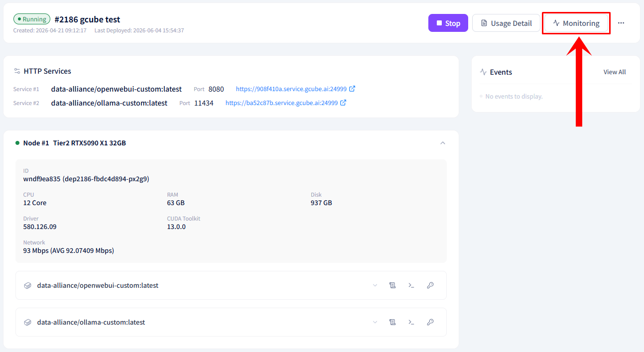Click external link icon for 908f410a service
The height and width of the screenshot is (352, 644).
click(x=352, y=89)
